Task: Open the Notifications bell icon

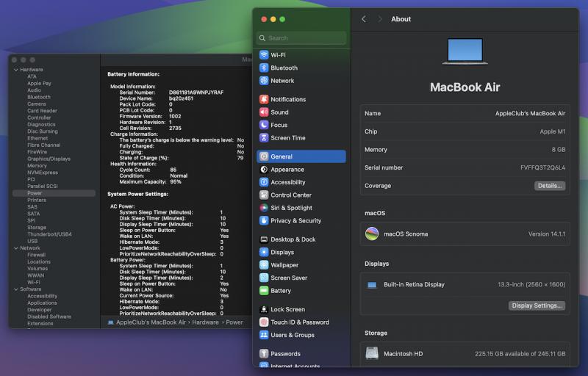Action: (264, 99)
